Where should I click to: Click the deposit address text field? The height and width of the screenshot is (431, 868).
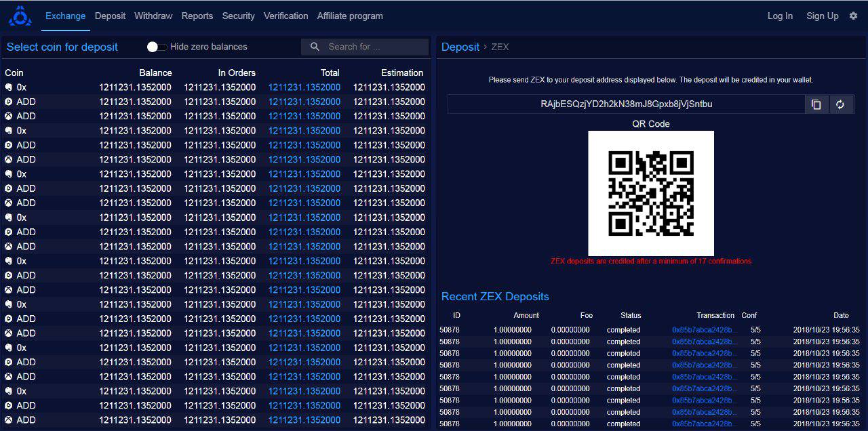pos(626,104)
